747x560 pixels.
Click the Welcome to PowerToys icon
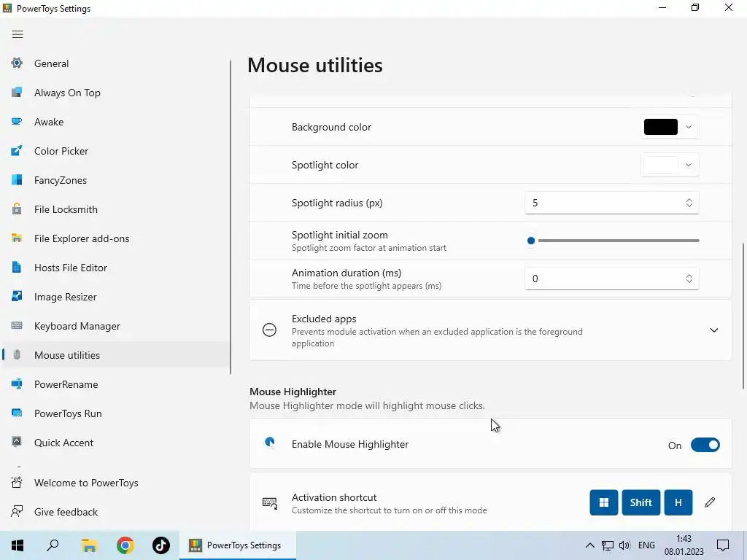pyautogui.click(x=17, y=483)
